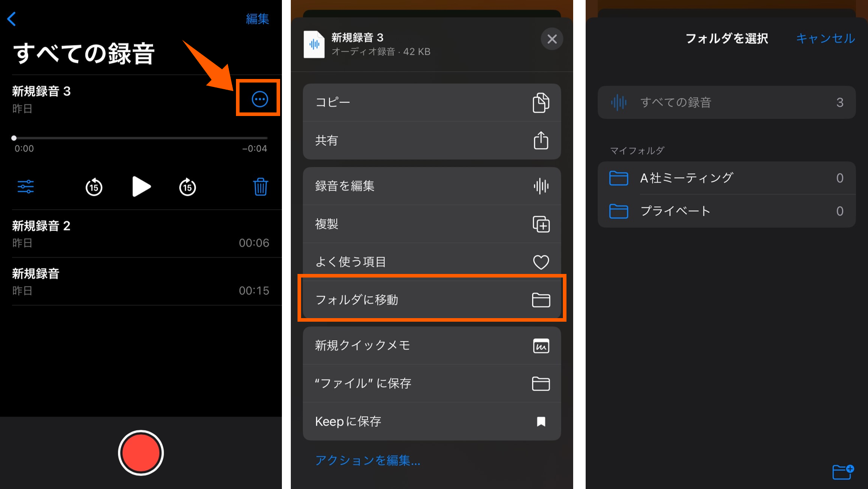Create new folder with bottom-right folder-plus icon
Screen dimensions: 868x489
[843, 472]
